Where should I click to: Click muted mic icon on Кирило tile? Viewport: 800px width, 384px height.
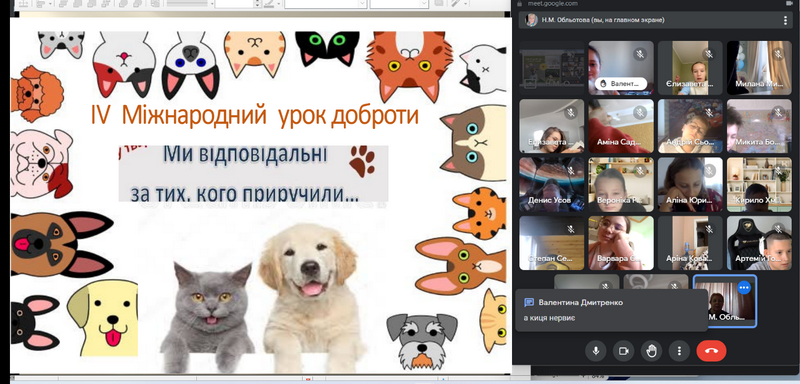click(778, 170)
